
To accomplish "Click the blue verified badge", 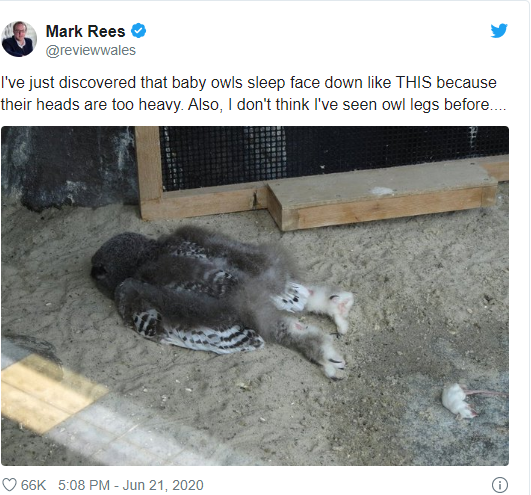I will pyautogui.click(x=139, y=31).
